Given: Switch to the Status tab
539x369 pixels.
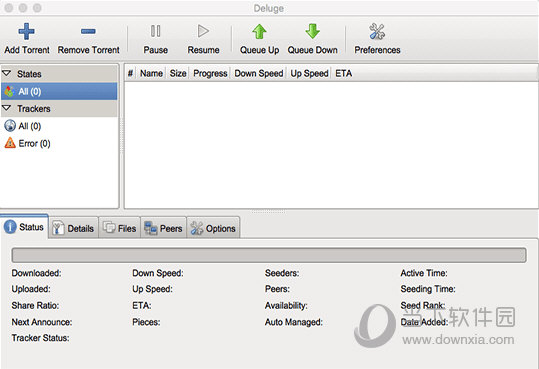Looking at the screenshot, I should pos(24,227).
